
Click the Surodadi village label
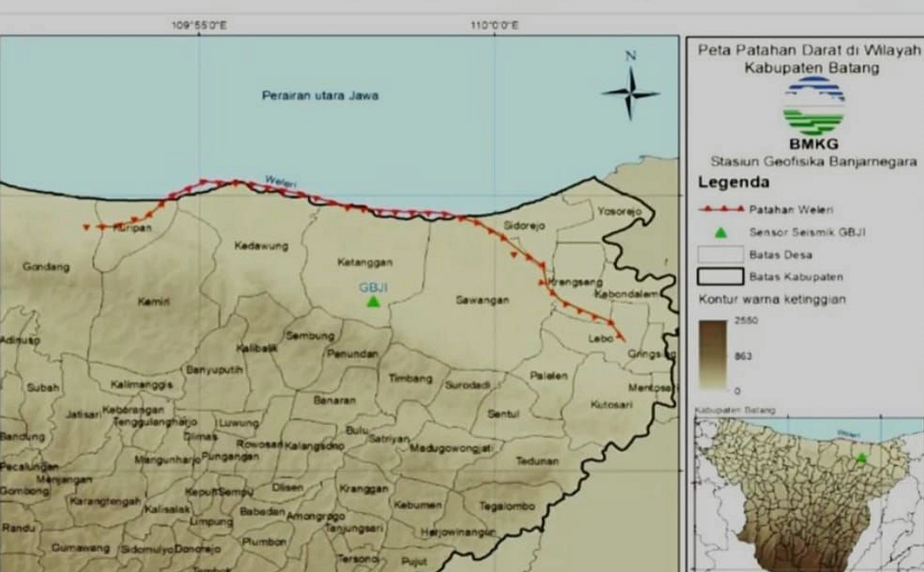467,386
